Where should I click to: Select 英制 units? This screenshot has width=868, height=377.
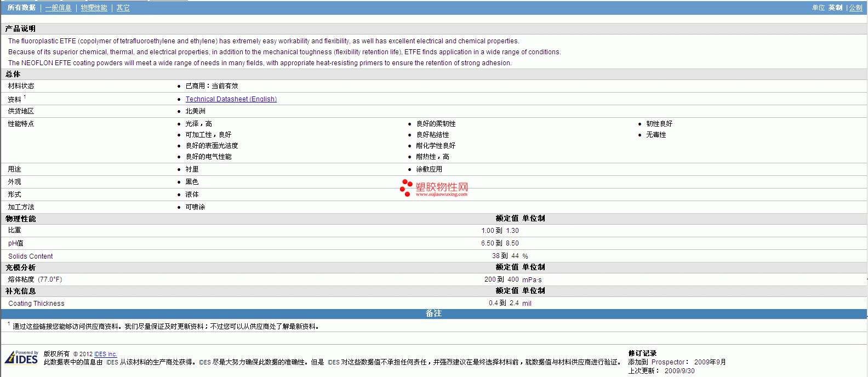pos(835,8)
